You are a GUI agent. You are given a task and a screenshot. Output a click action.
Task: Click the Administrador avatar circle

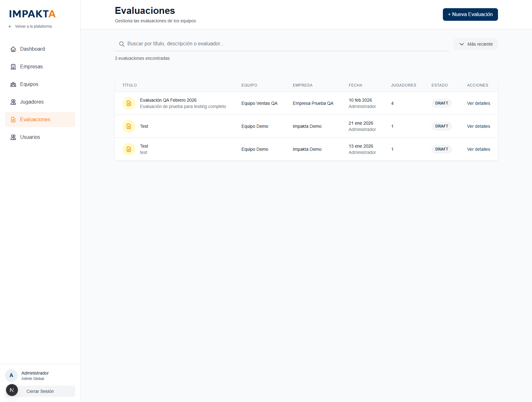click(x=11, y=375)
